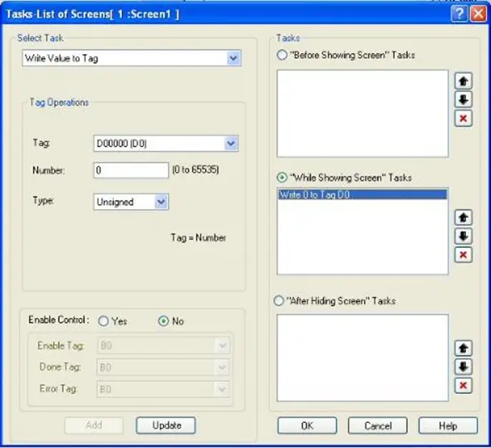This screenshot has width=491, height=448.
Task: Click the "(0 to 65535)" range text
Action: click(196, 170)
